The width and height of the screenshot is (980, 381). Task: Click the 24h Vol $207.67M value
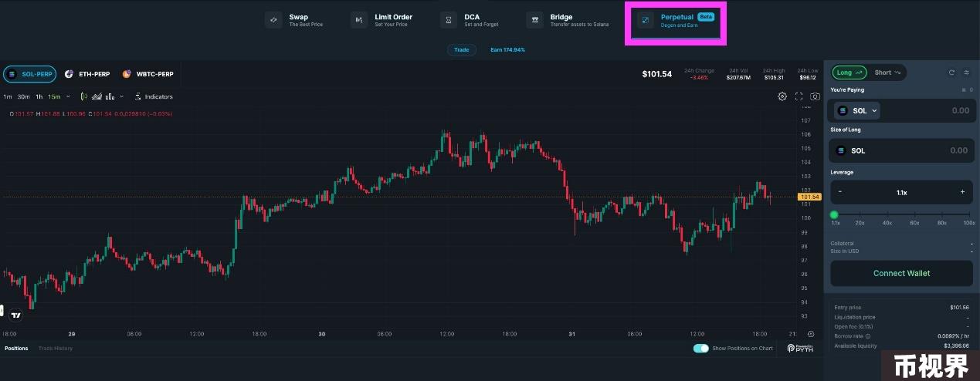(738, 78)
